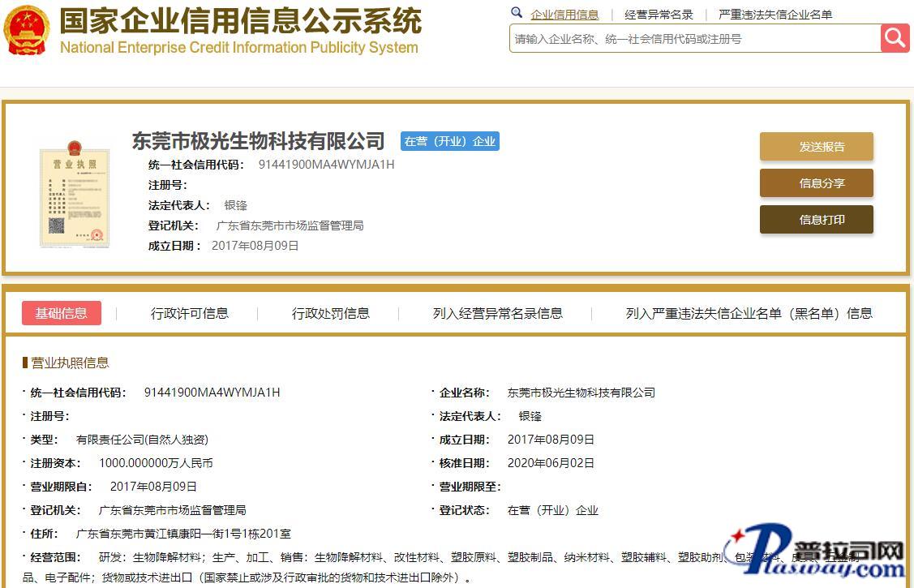This screenshot has width=914, height=588.
Task: Click the 国家企业信用信息公示系统 site title
Action: pyautogui.click(x=240, y=21)
